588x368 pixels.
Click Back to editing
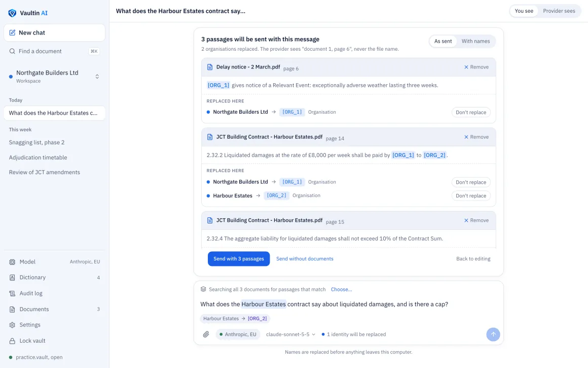473,259
